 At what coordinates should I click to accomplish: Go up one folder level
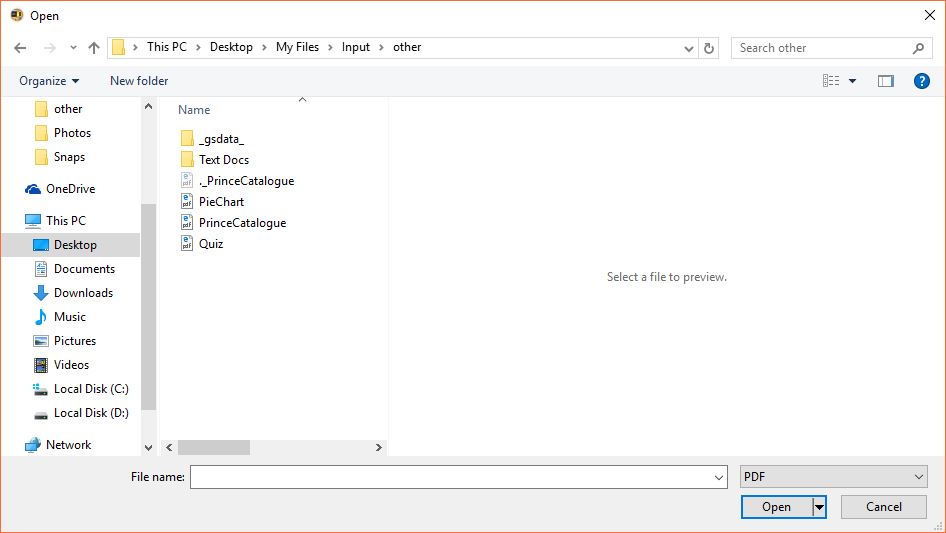point(94,48)
